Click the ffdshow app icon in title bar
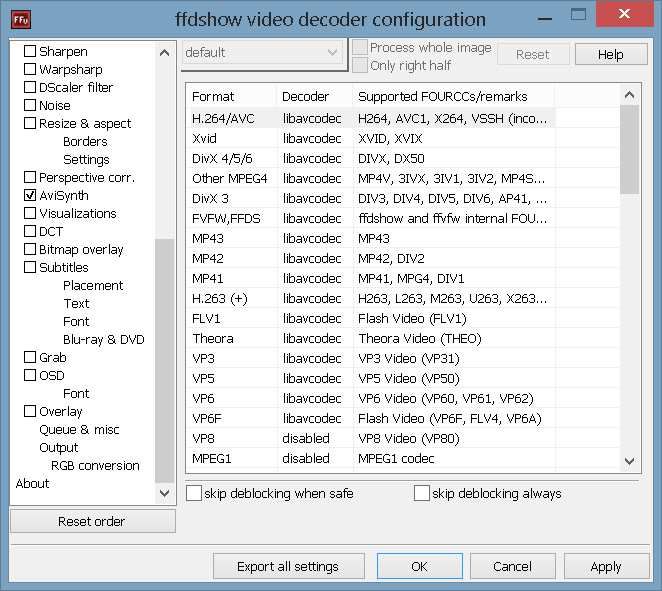Image resolution: width=662 pixels, height=591 pixels. [21, 20]
